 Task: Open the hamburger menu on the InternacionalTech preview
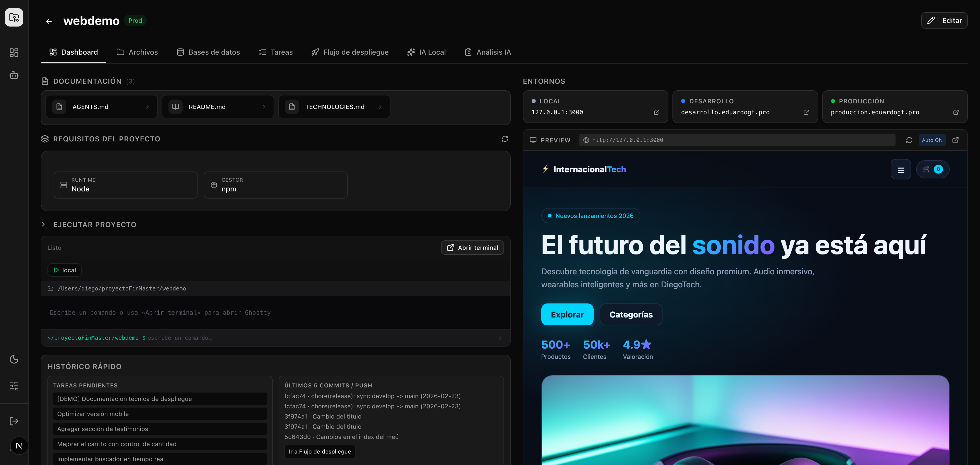900,169
